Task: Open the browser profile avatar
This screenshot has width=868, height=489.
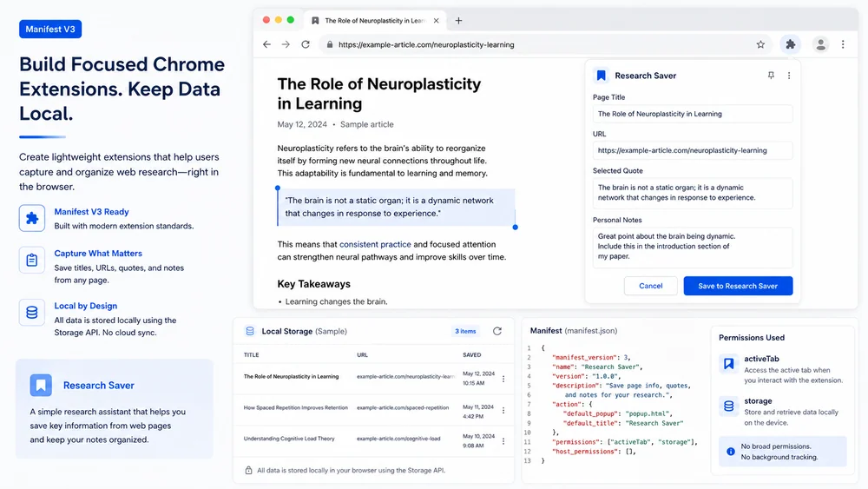Action: tap(820, 44)
